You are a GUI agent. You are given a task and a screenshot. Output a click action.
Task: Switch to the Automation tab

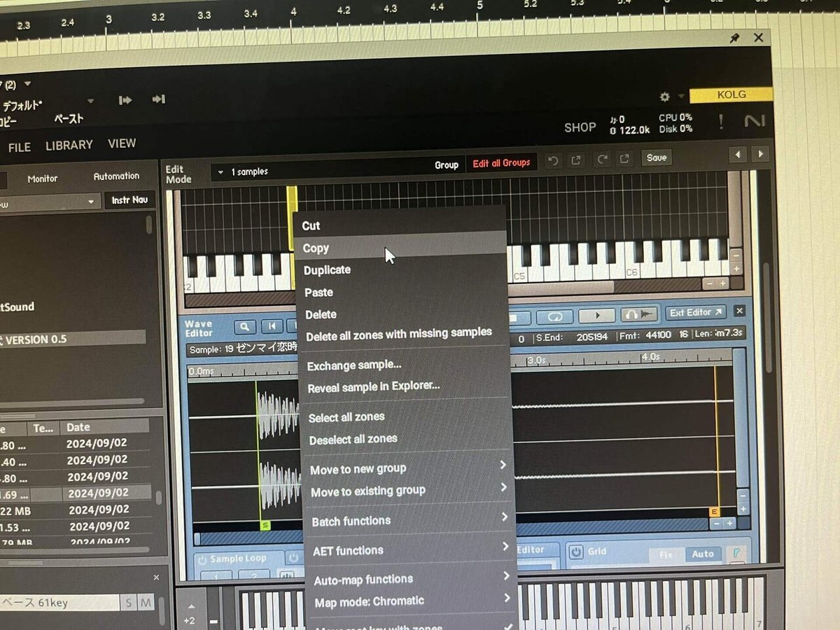click(x=116, y=176)
